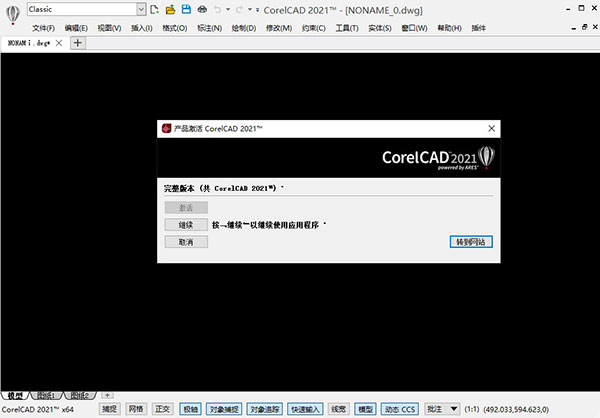Toggle 捕捉 (Snap) in the status bar
The width and height of the screenshot is (600, 418).
tap(109, 409)
